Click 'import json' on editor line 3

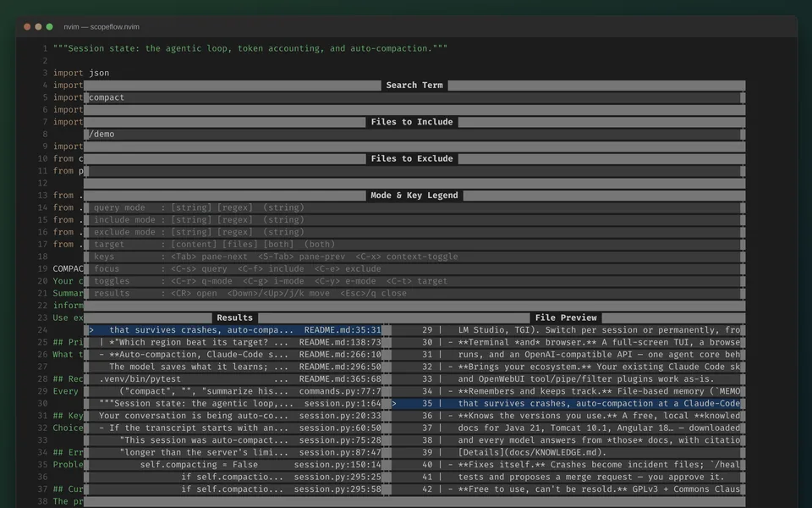[x=81, y=73]
